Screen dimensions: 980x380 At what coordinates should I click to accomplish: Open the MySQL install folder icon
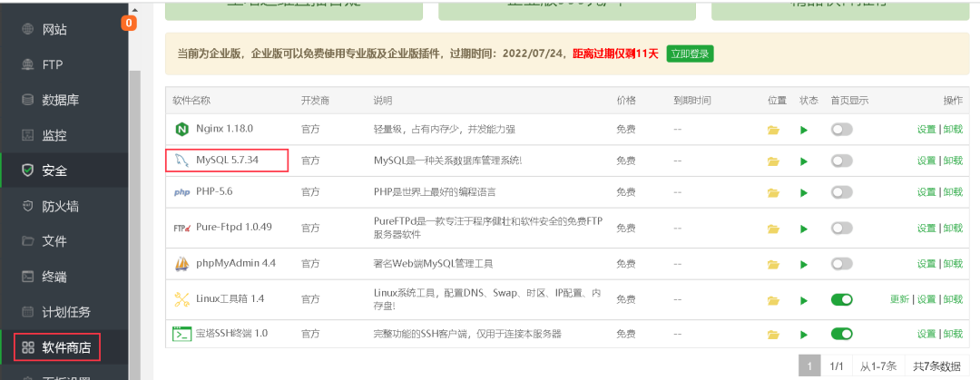tap(774, 161)
